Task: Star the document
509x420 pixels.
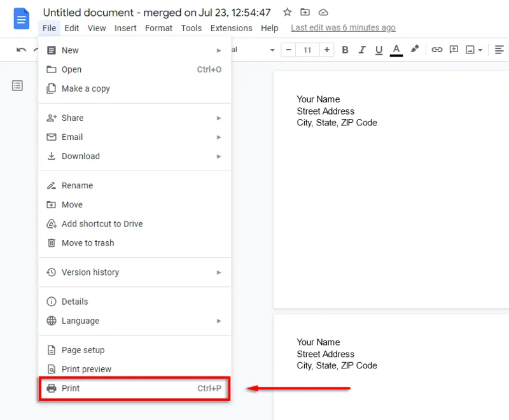Action: pos(288,12)
